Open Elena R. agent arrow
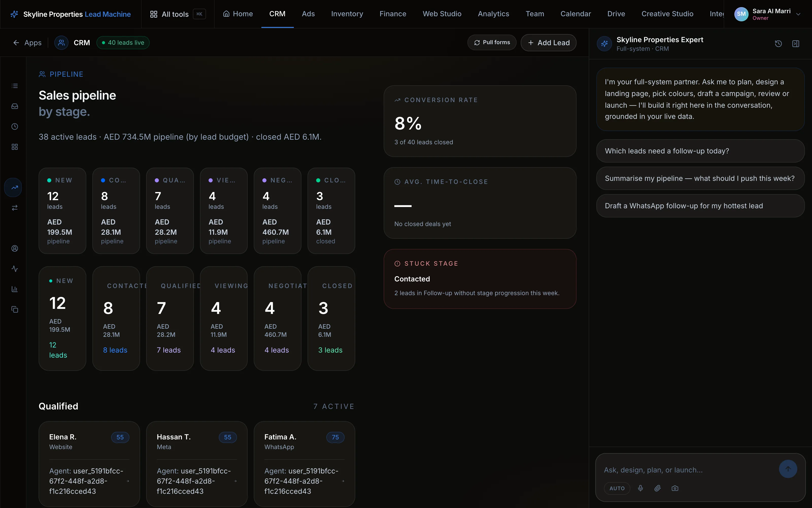 [128, 481]
